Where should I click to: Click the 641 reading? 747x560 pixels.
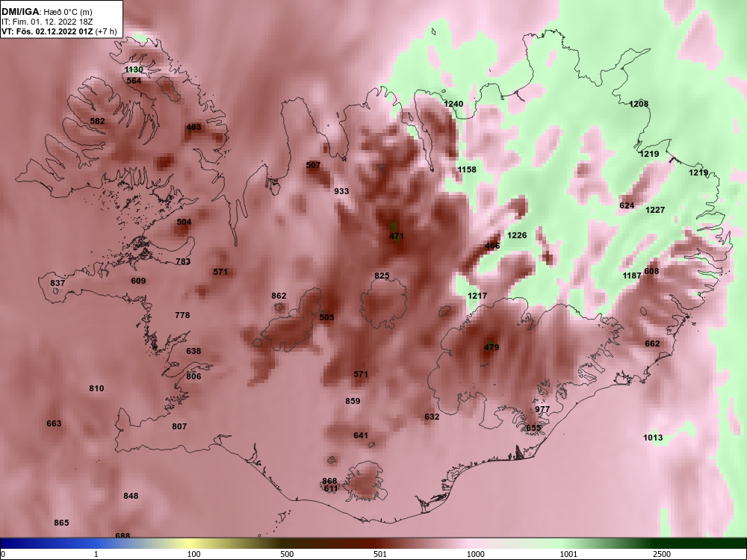click(361, 436)
